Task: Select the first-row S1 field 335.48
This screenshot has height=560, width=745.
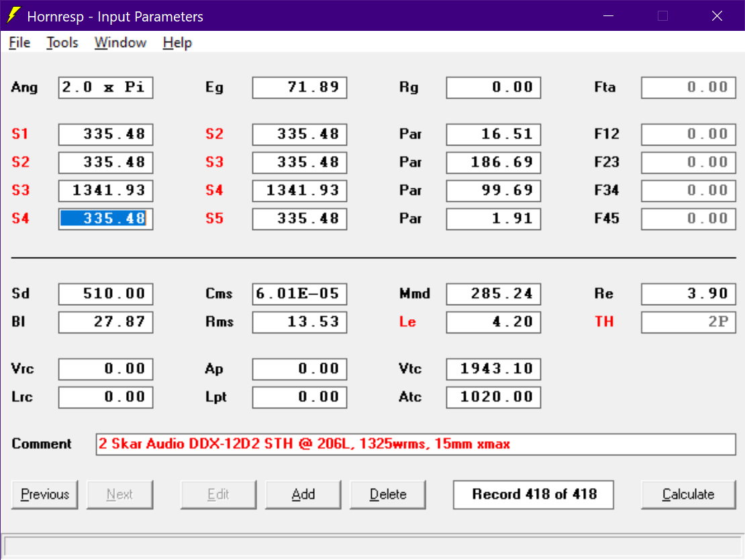Action: point(105,134)
